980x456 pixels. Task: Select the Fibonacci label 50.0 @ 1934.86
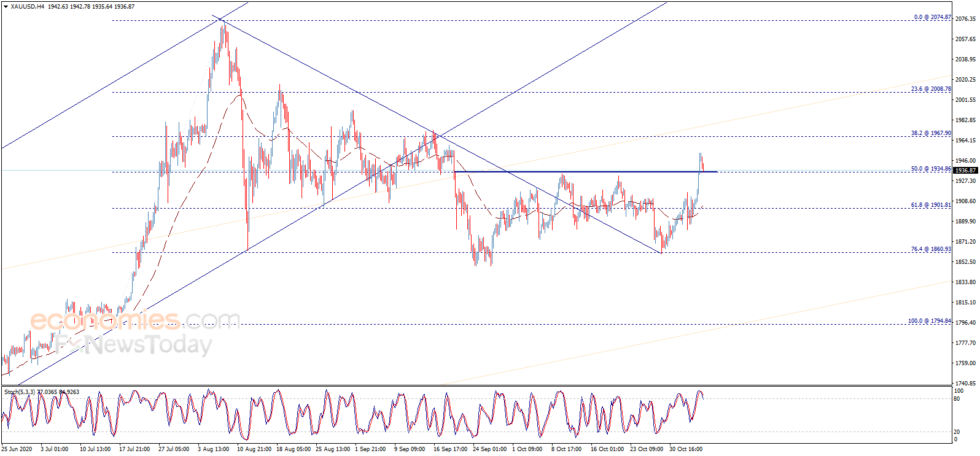(931, 169)
